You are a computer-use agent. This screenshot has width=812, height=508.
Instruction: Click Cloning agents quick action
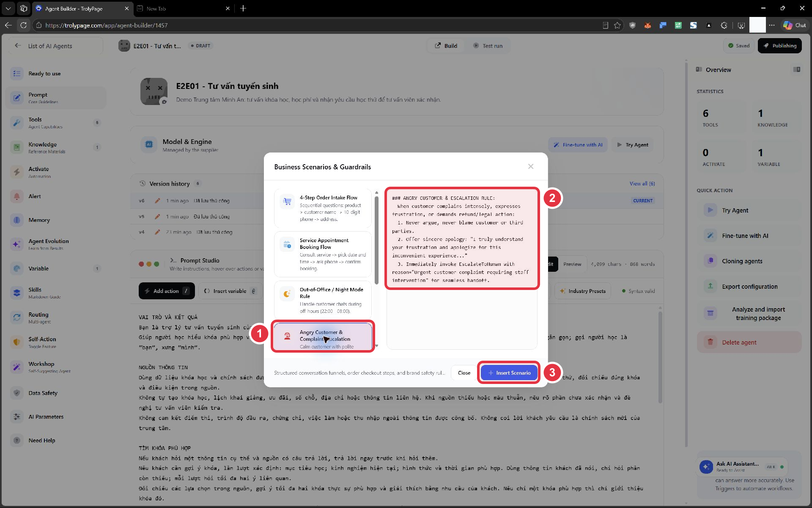point(749,261)
